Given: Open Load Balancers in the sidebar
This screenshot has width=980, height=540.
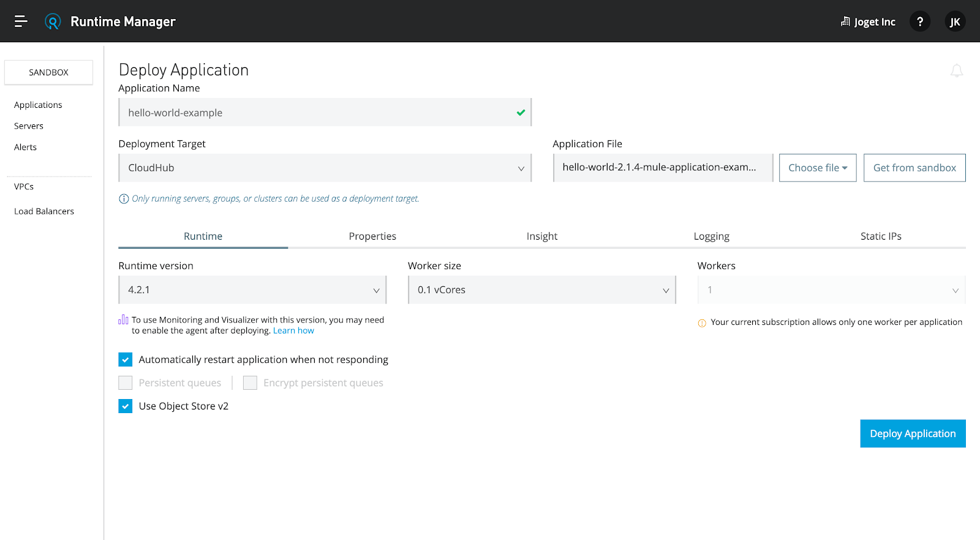Looking at the screenshot, I should (x=44, y=211).
